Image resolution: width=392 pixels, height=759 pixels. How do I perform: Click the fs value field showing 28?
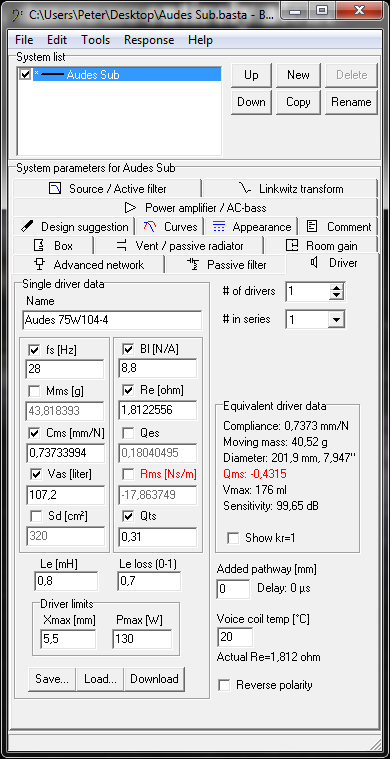coord(65,369)
